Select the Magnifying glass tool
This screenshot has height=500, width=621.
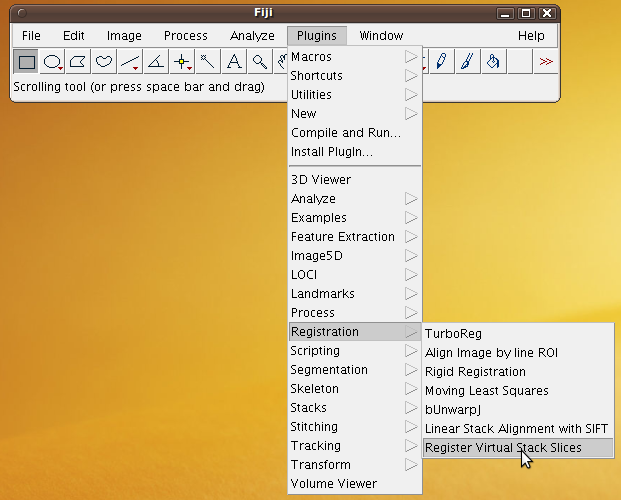(x=259, y=61)
